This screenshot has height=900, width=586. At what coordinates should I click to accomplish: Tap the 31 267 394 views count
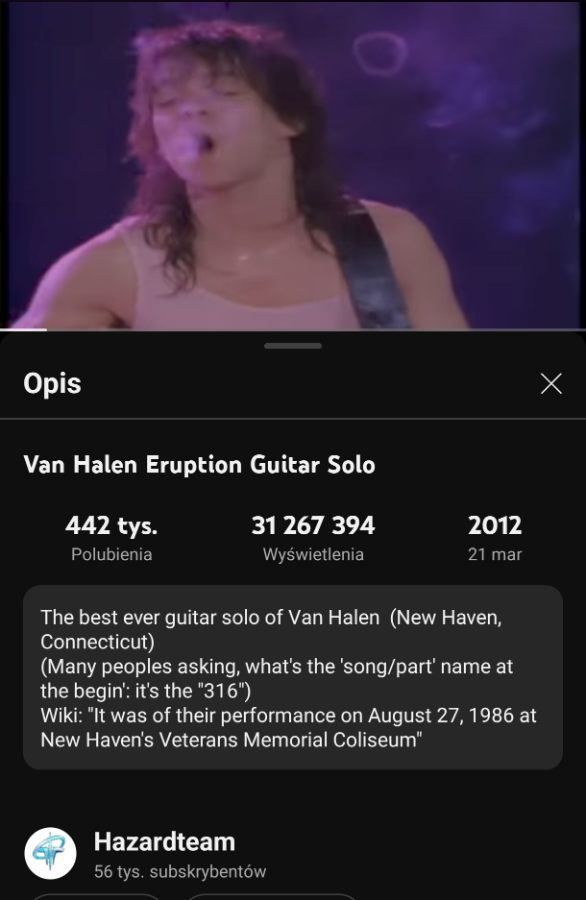[313, 525]
